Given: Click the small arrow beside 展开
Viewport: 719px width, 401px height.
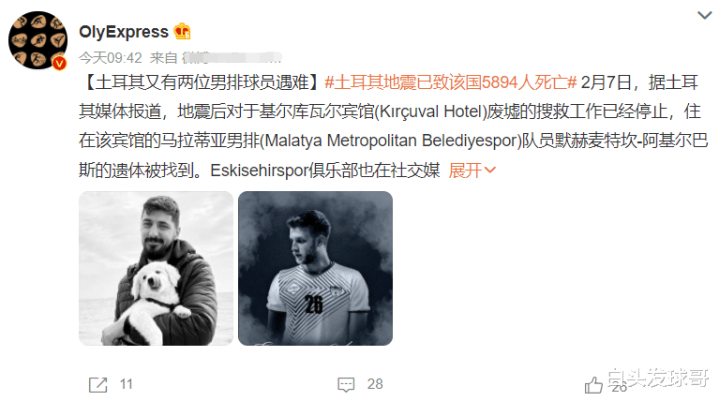Looking at the screenshot, I should pos(490,170).
